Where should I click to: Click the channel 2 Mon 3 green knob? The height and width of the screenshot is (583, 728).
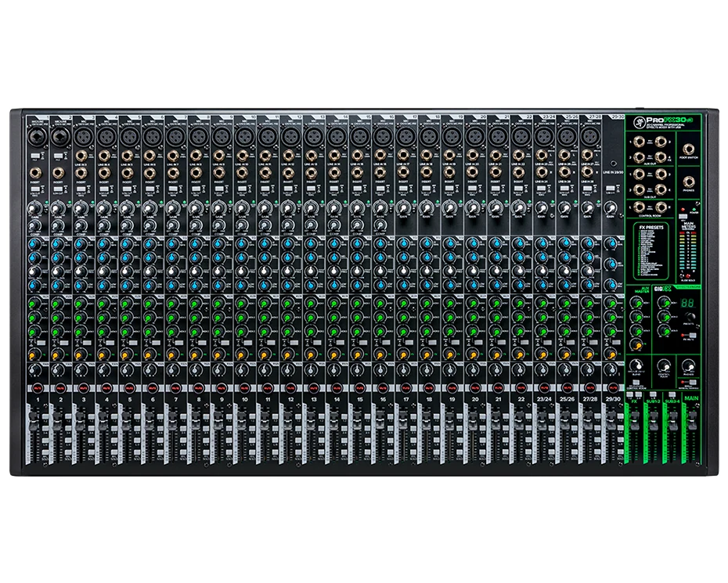coord(56,332)
